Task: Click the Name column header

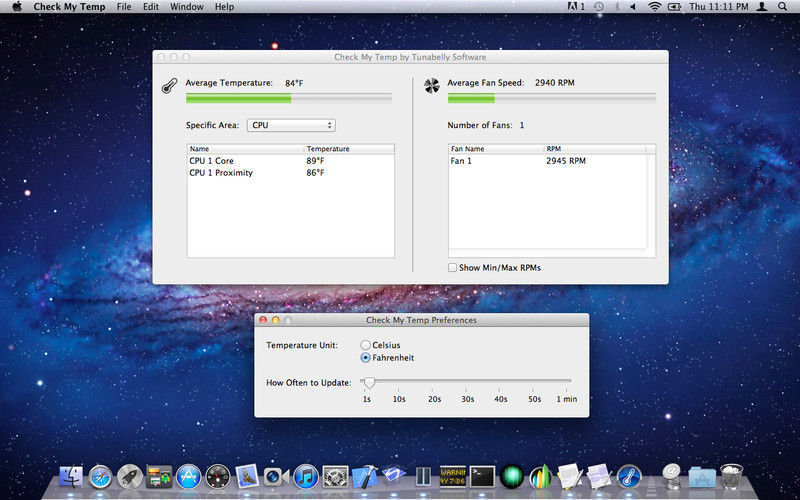Action: (x=245, y=149)
